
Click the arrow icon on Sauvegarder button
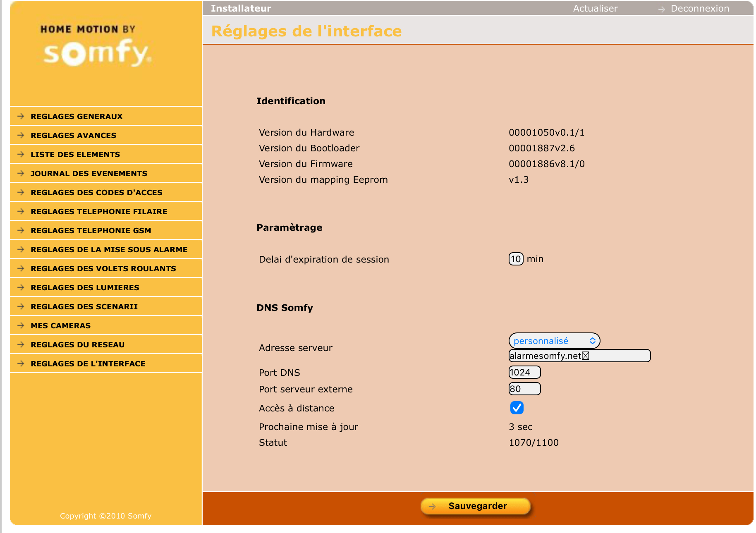click(432, 507)
